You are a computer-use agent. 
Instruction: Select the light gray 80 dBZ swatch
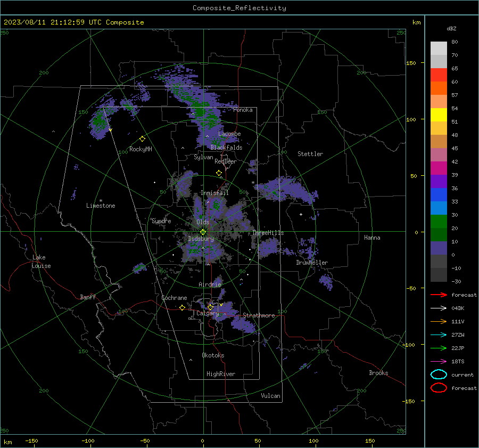click(x=439, y=48)
